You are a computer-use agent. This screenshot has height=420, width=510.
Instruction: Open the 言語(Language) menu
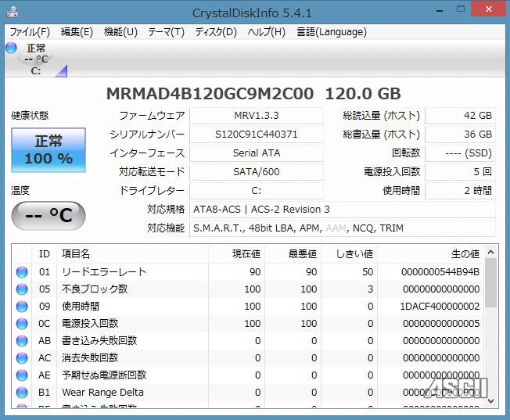pos(332,32)
